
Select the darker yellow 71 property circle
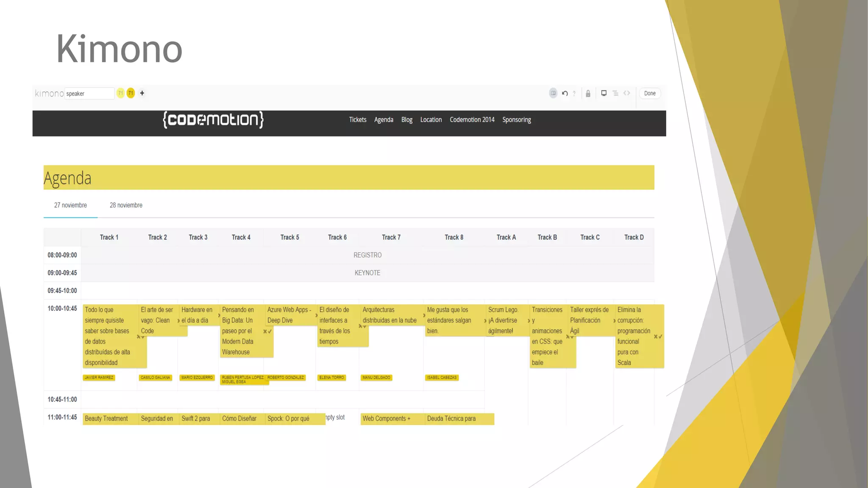coord(131,93)
